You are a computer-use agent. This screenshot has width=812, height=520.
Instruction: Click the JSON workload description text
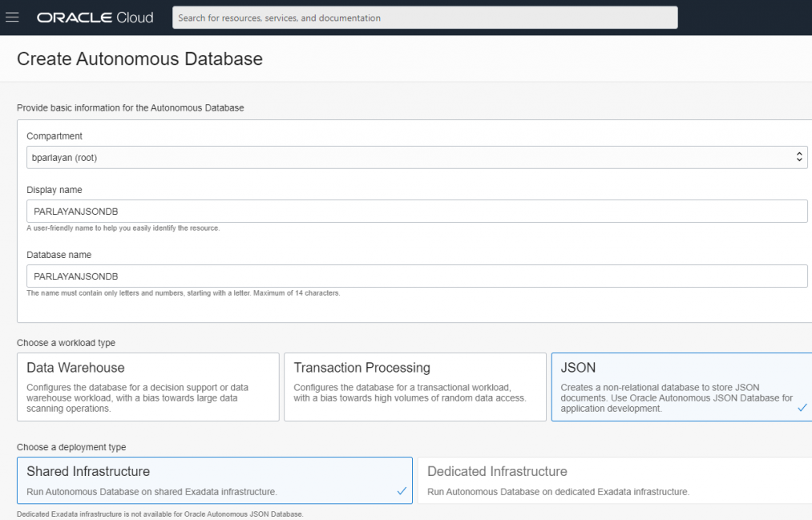point(677,398)
